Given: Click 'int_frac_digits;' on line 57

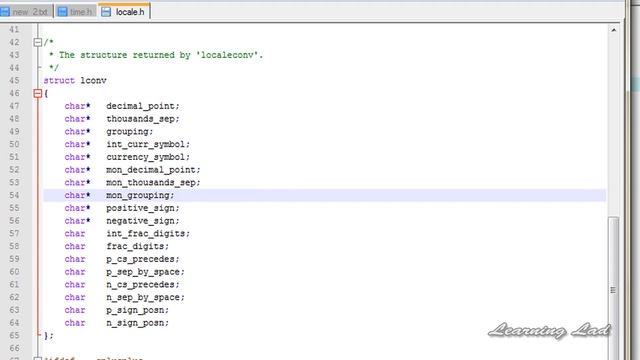Looking at the screenshot, I should [148, 233].
